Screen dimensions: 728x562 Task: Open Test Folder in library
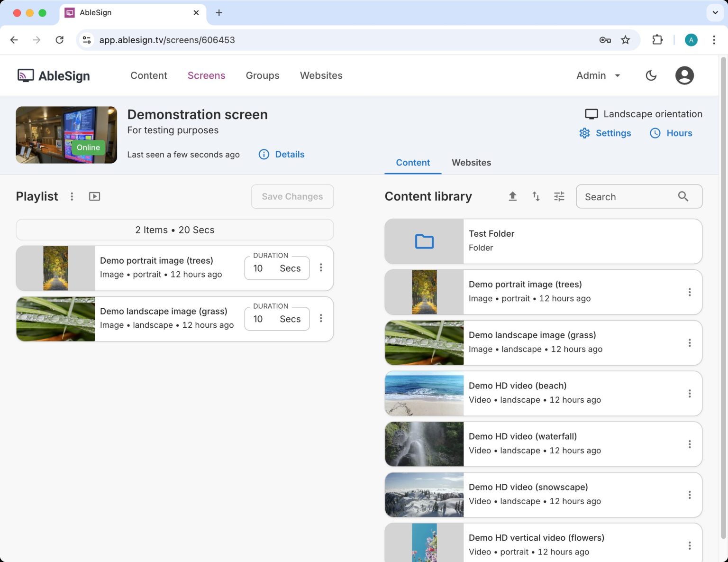[x=543, y=241]
